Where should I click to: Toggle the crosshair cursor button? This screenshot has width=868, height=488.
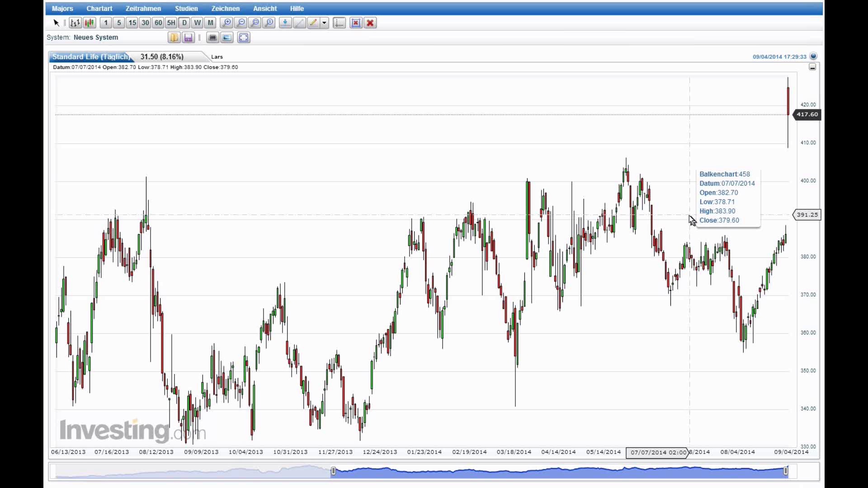click(x=339, y=23)
